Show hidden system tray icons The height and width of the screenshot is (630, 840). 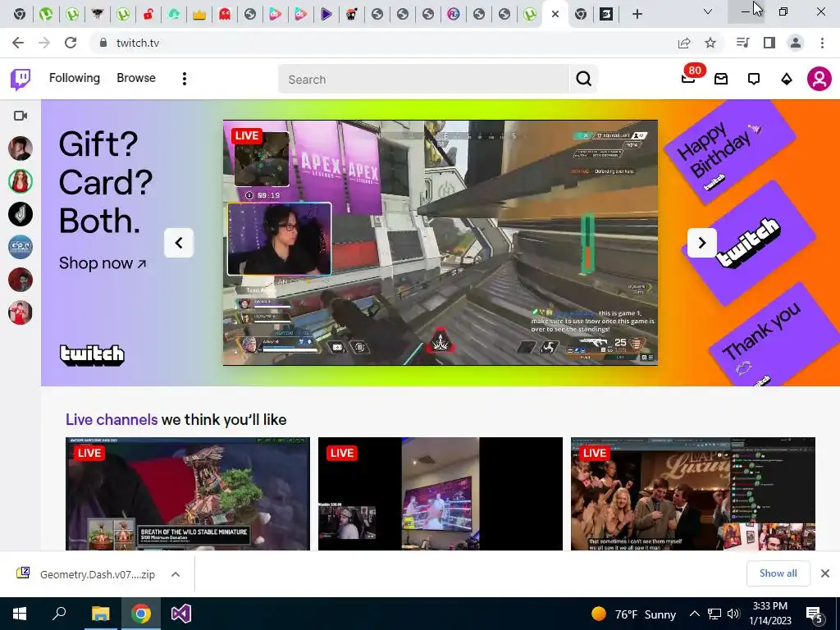[694, 614]
